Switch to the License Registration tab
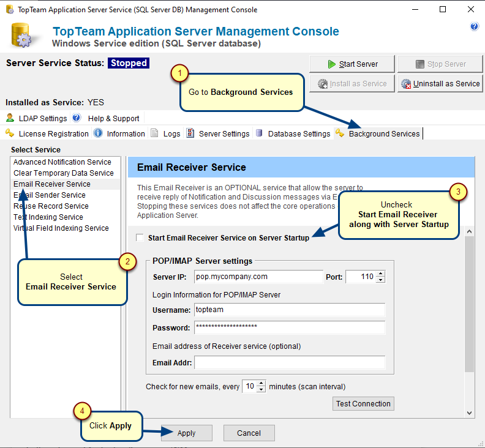 click(48, 133)
